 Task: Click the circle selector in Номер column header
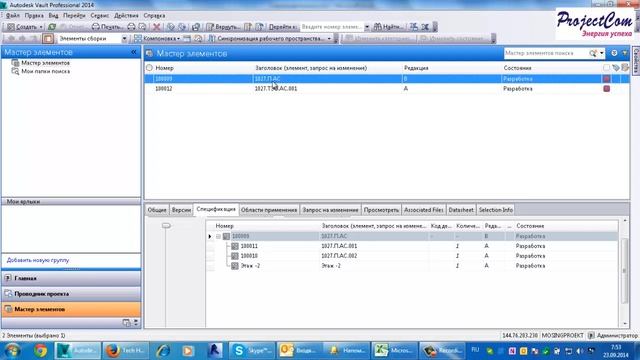149,68
